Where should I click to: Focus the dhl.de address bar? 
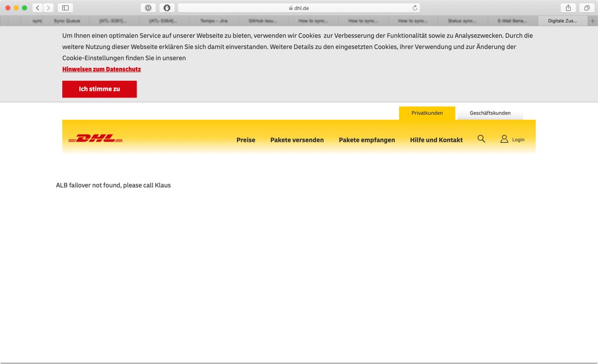click(x=299, y=8)
